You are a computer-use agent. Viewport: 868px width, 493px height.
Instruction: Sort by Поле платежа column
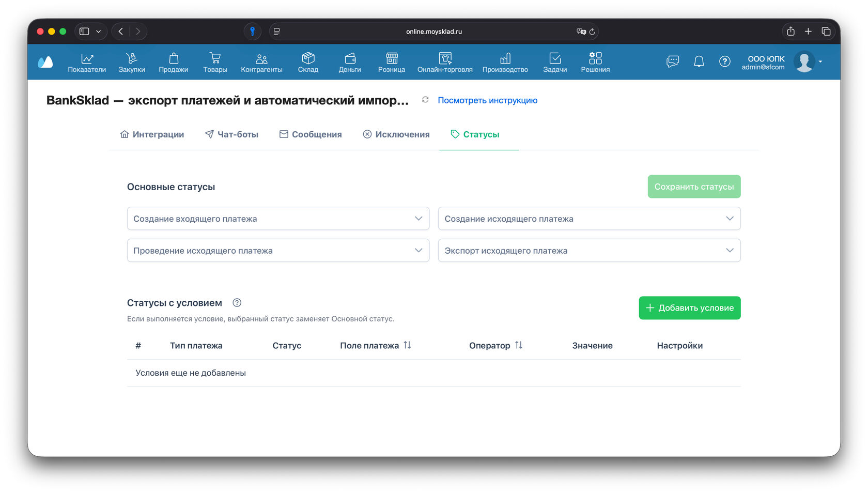click(x=407, y=345)
